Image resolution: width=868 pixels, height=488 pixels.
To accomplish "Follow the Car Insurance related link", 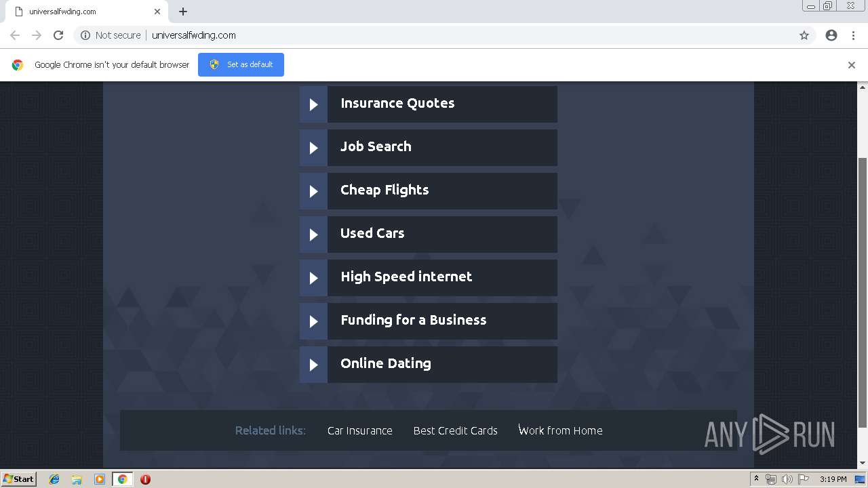I will click(360, 430).
